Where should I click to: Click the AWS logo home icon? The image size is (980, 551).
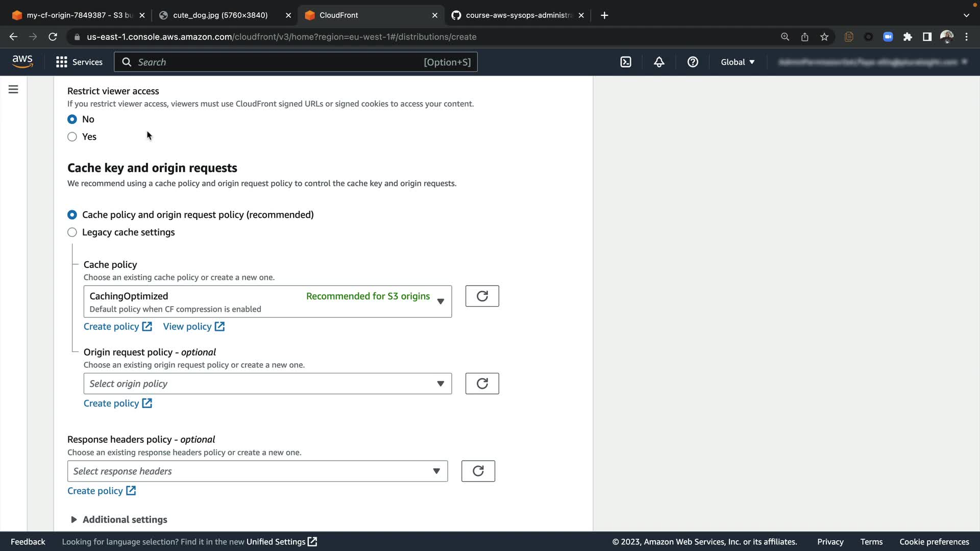[x=22, y=61]
